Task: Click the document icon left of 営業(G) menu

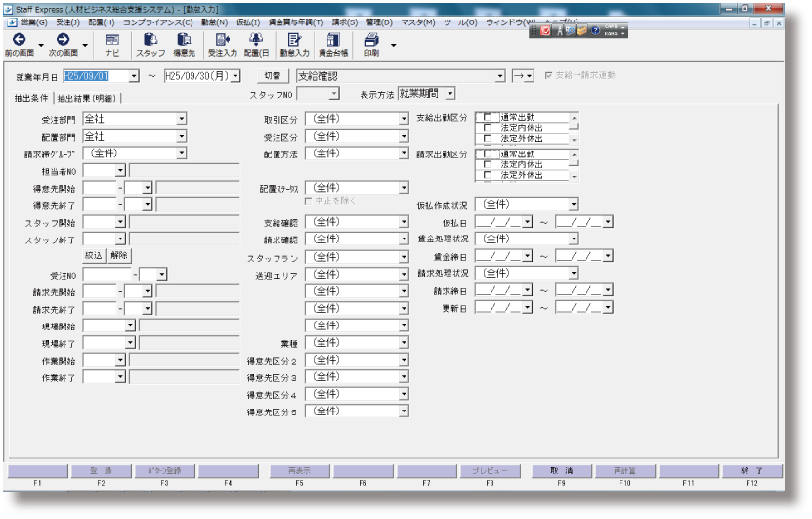Action: 12,22
